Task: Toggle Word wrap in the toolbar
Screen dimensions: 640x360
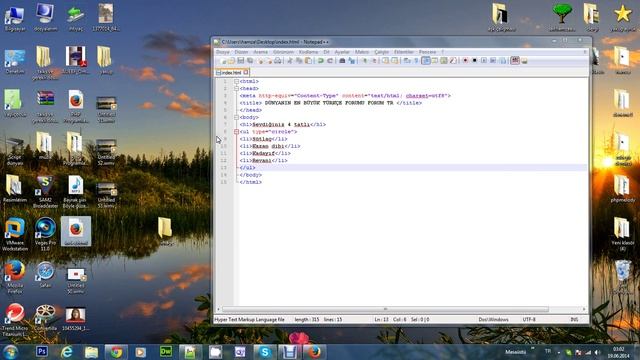Action: click(407, 61)
